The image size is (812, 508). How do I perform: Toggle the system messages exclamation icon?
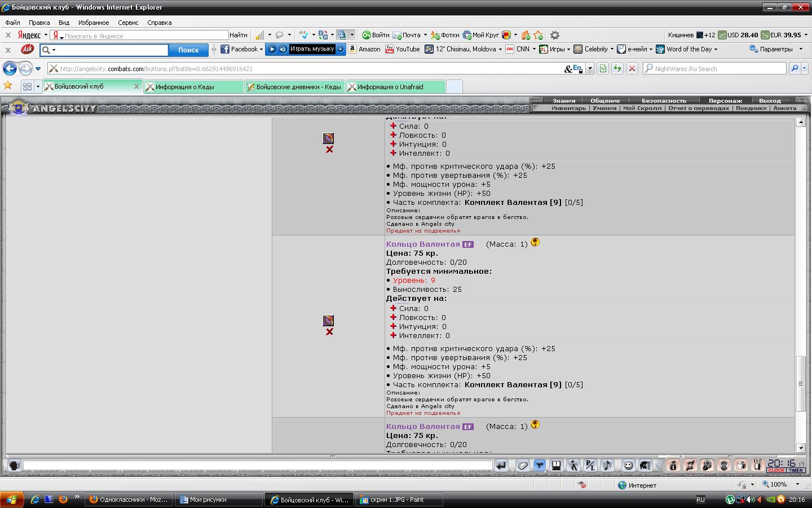(x=557, y=466)
